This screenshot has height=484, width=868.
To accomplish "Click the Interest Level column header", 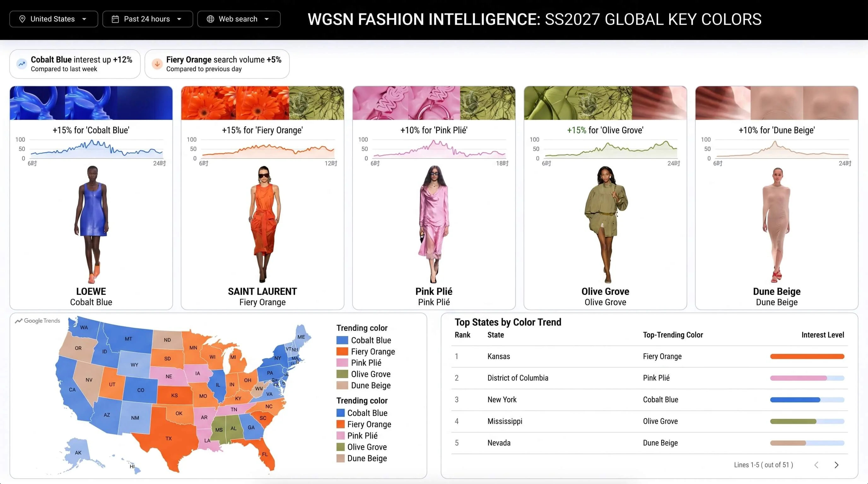I will coord(823,335).
